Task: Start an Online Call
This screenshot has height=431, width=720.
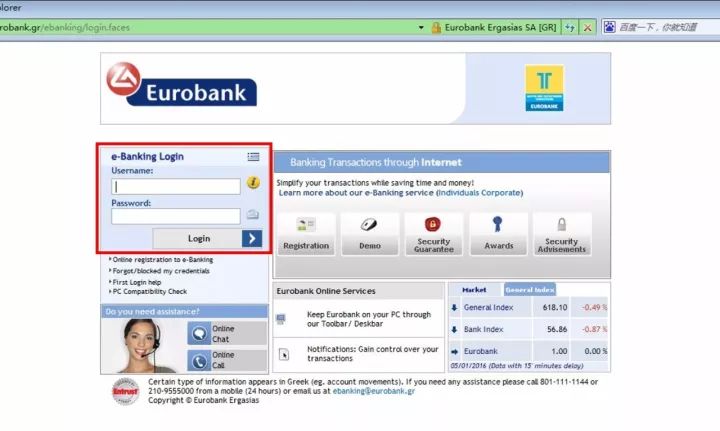Action: [x=227, y=360]
